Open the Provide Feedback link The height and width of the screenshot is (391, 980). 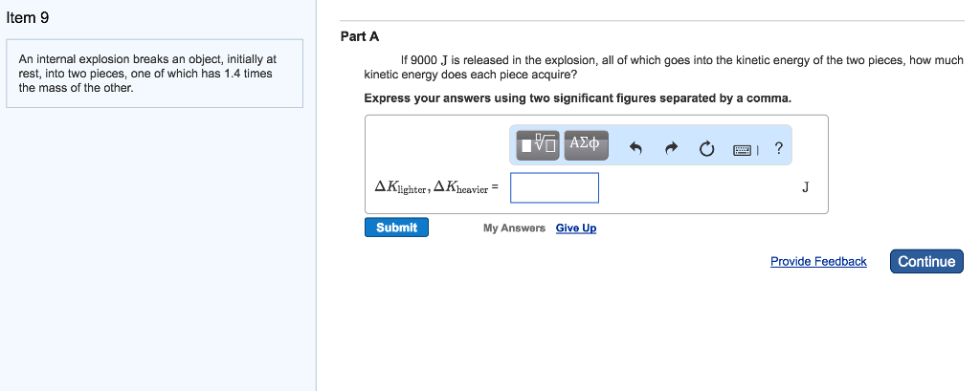pyautogui.click(x=818, y=261)
